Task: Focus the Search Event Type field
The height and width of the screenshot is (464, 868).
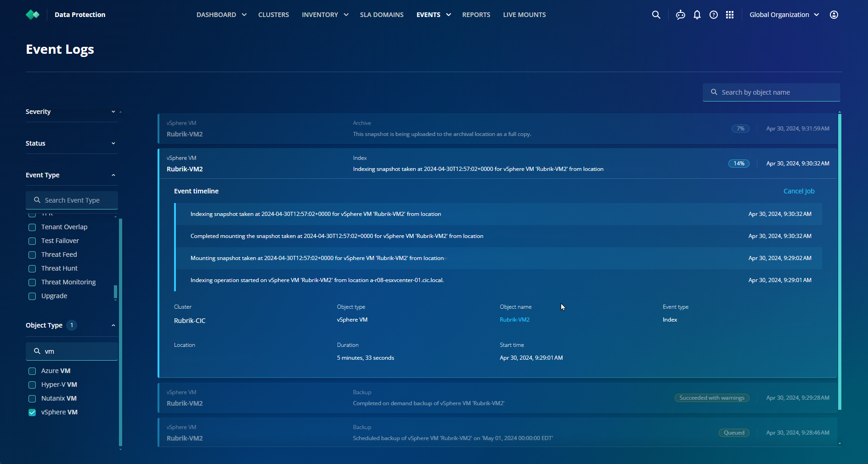Action: 72,200
